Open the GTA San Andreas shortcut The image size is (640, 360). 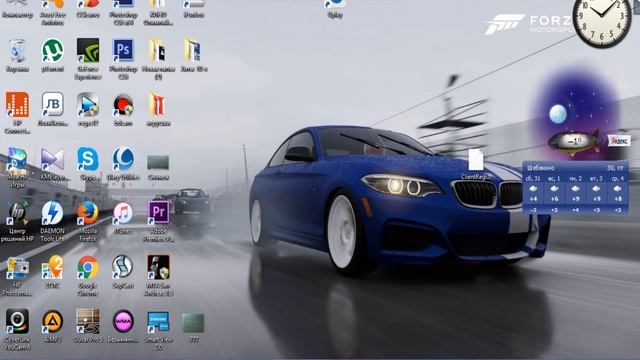pos(158,268)
